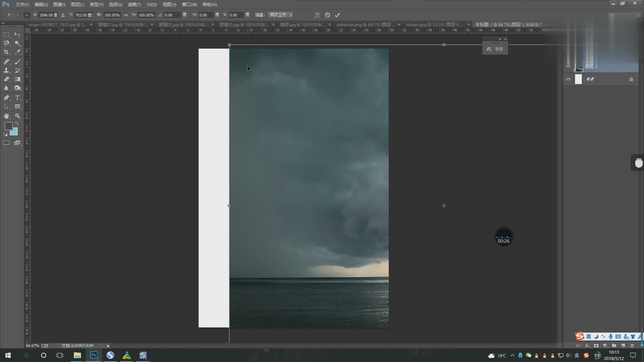The width and height of the screenshot is (644, 362).
Task: Select the Brush tool
Action: tap(18, 61)
